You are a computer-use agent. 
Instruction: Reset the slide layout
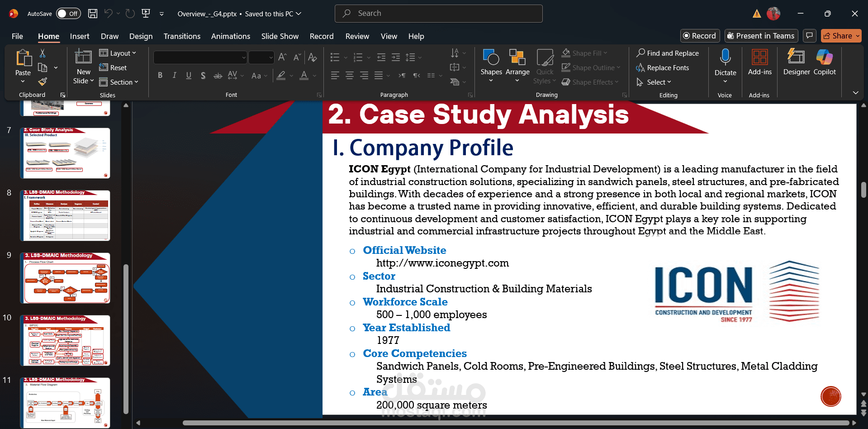(113, 67)
